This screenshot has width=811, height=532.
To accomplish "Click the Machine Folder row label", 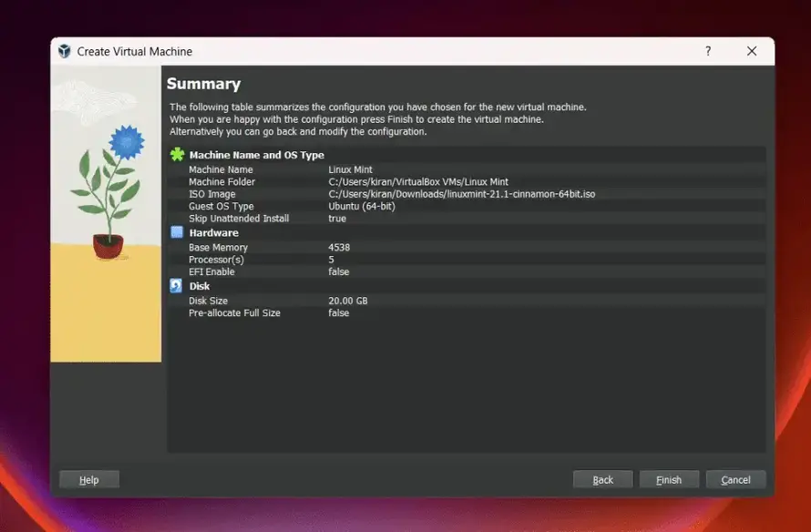I will point(222,182).
